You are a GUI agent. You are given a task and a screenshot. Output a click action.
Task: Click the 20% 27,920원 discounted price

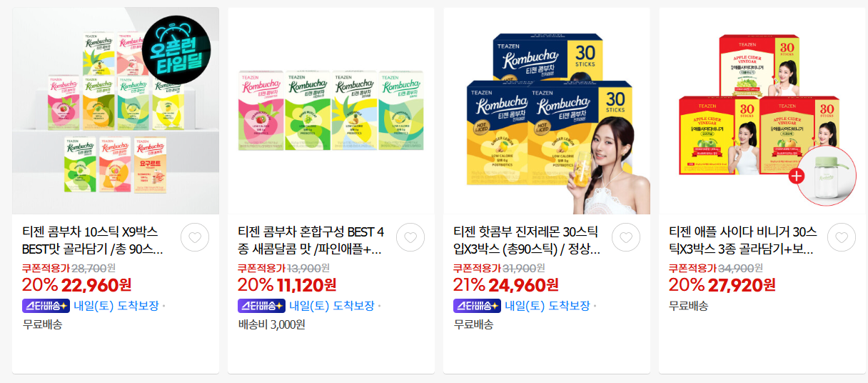click(x=722, y=285)
